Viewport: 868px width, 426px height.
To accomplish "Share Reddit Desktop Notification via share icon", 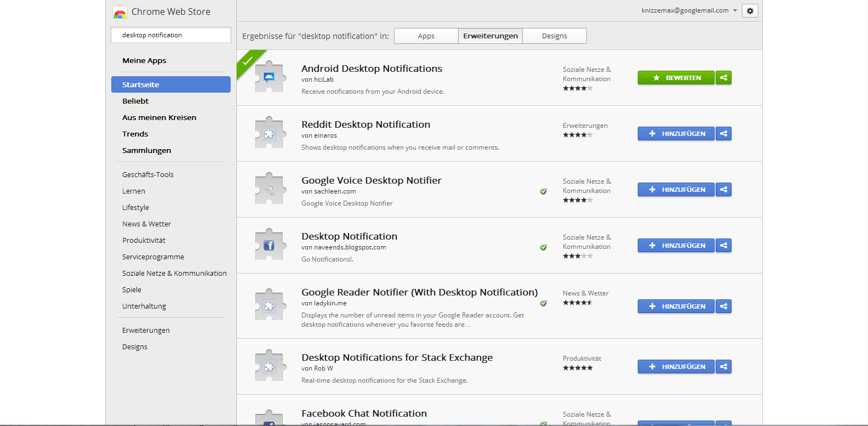I will 723,134.
